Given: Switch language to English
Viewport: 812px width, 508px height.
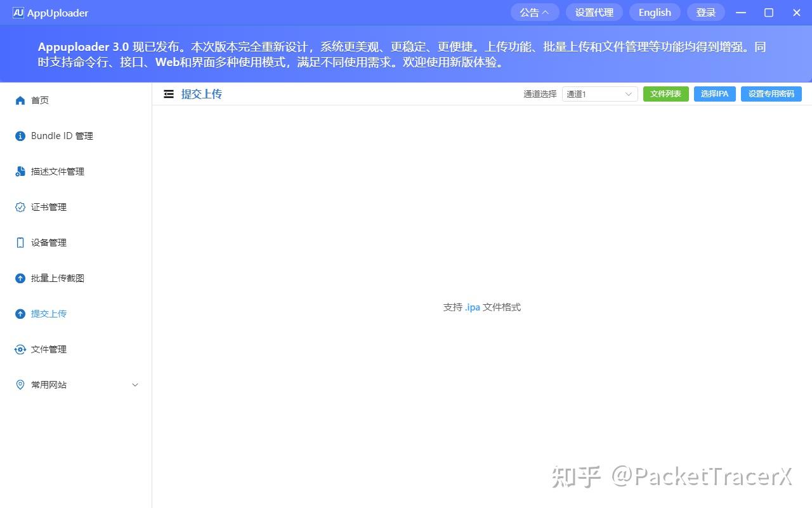Looking at the screenshot, I should point(655,13).
